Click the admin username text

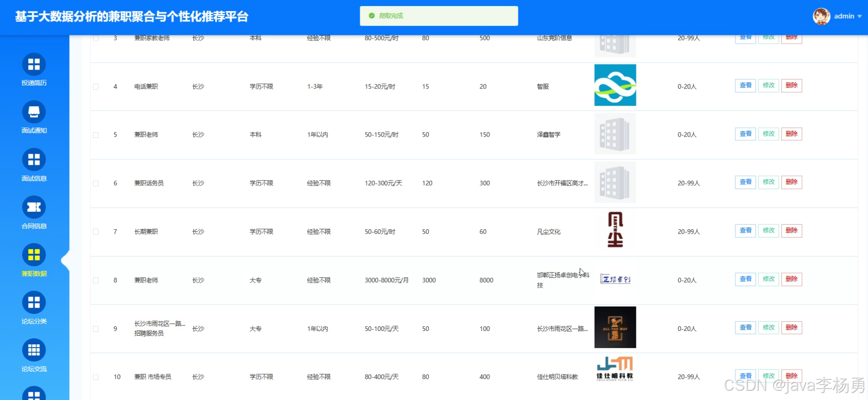[x=844, y=16]
